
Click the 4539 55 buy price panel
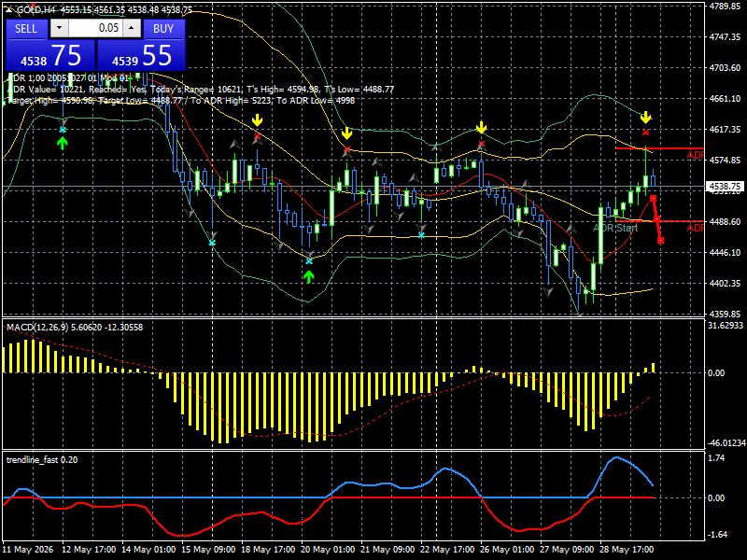point(141,55)
